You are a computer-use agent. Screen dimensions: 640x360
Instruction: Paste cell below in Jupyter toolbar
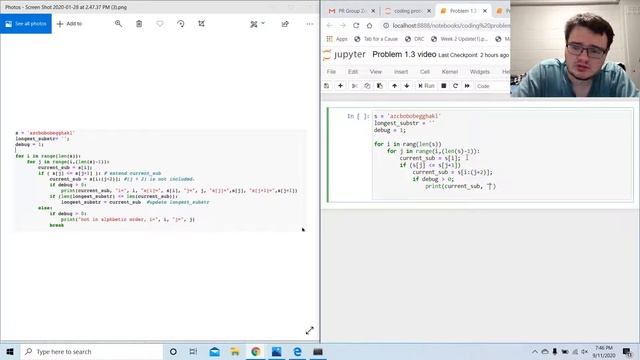pos(380,86)
